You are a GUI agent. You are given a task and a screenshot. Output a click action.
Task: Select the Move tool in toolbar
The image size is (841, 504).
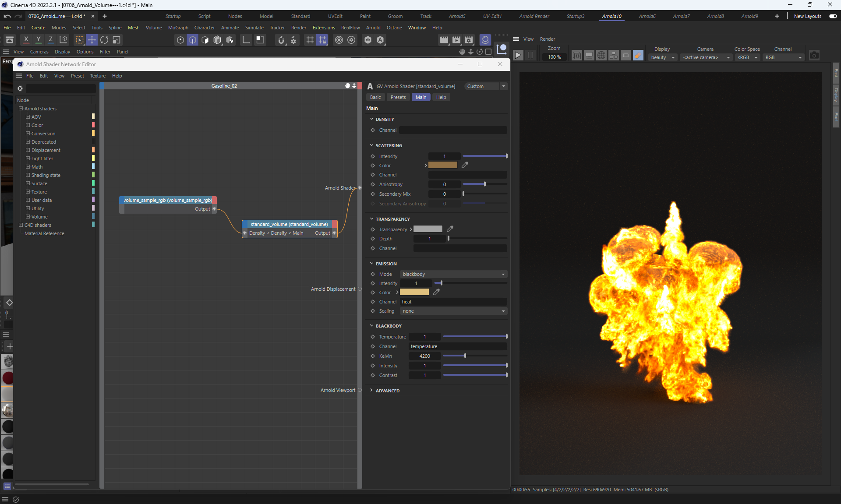pos(92,40)
